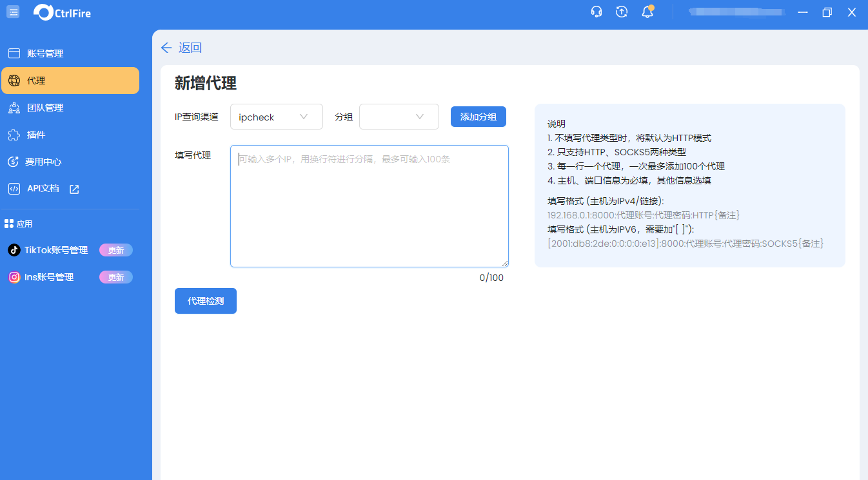Click the blurred account name in title bar
868x480 pixels.
pos(735,12)
